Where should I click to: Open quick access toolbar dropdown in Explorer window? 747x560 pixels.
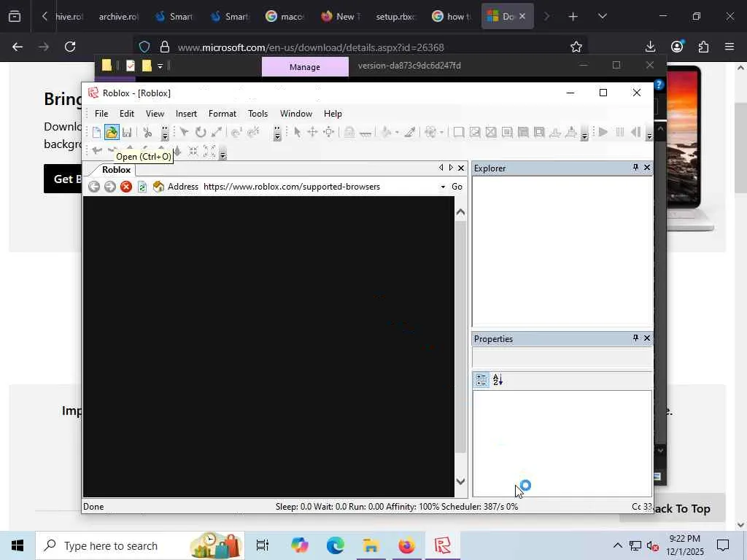pos(160,66)
